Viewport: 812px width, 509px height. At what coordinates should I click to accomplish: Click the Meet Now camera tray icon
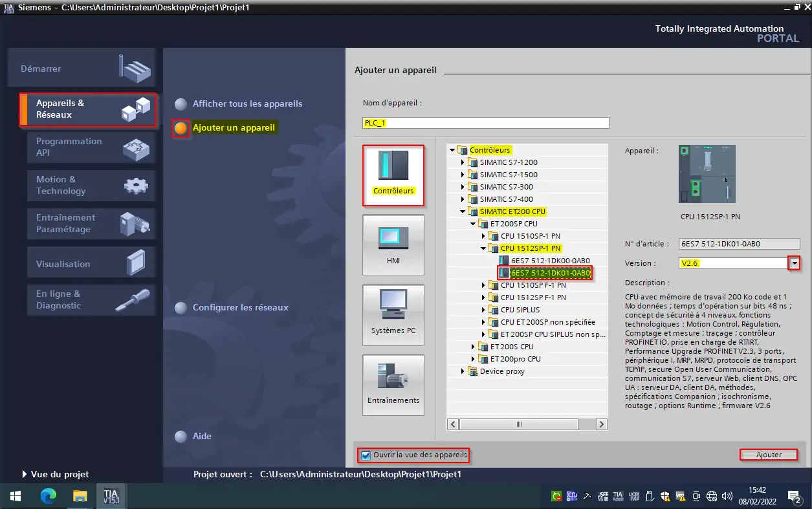(x=696, y=496)
